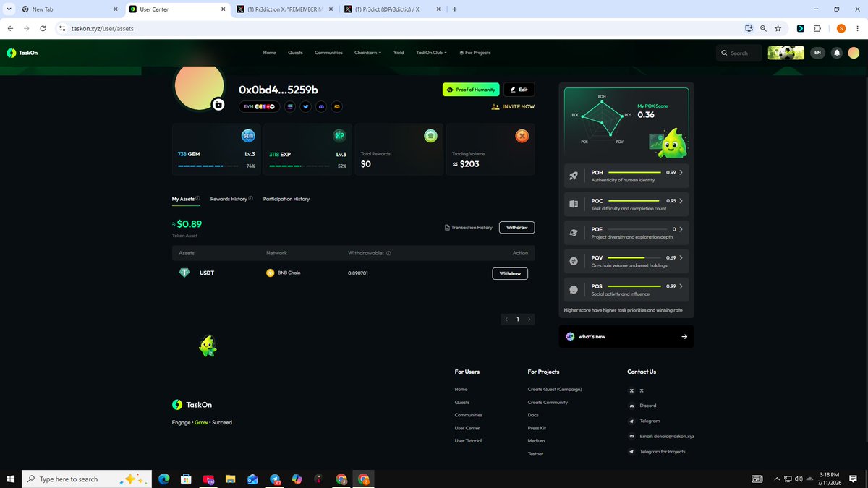The image size is (868, 488).
Task: Open File Explorer from the taskbar
Action: pyautogui.click(x=230, y=479)
